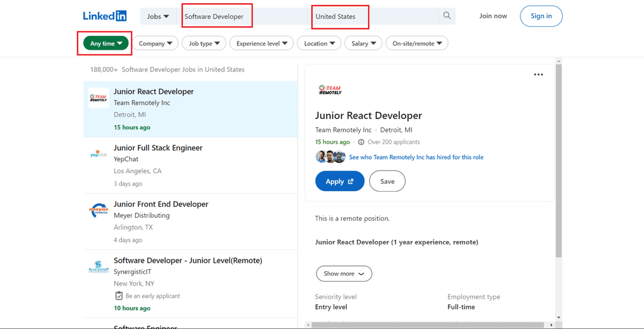Expand the Show more job description
This screenshot has width=644, height=329.
pos(344,274)
